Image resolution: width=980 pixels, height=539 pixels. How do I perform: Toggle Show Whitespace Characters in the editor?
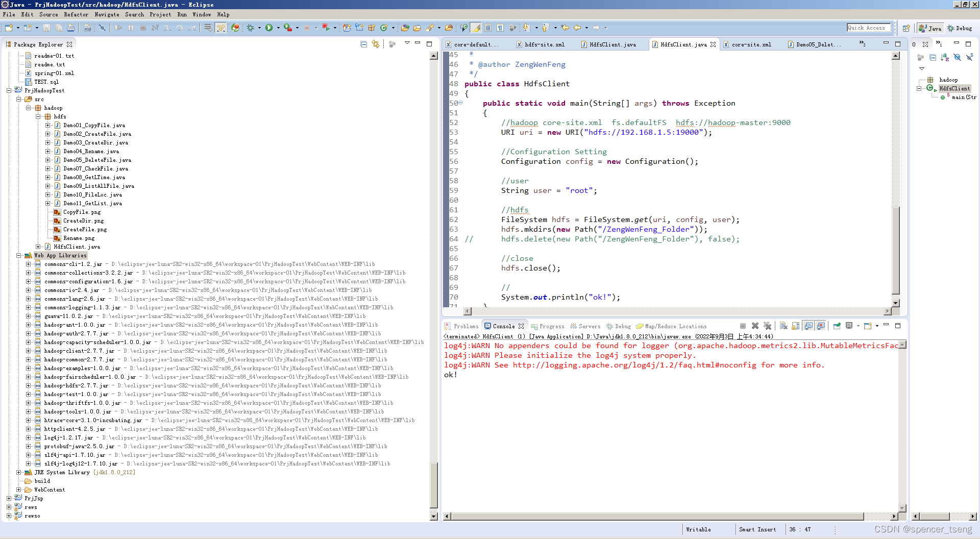point(501,28)
